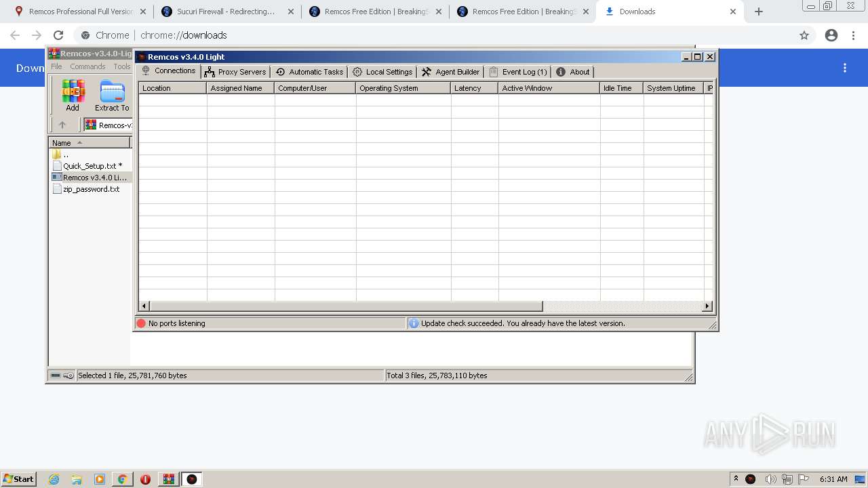Click the Remcos taskbar icon

(x=192, y=479)
